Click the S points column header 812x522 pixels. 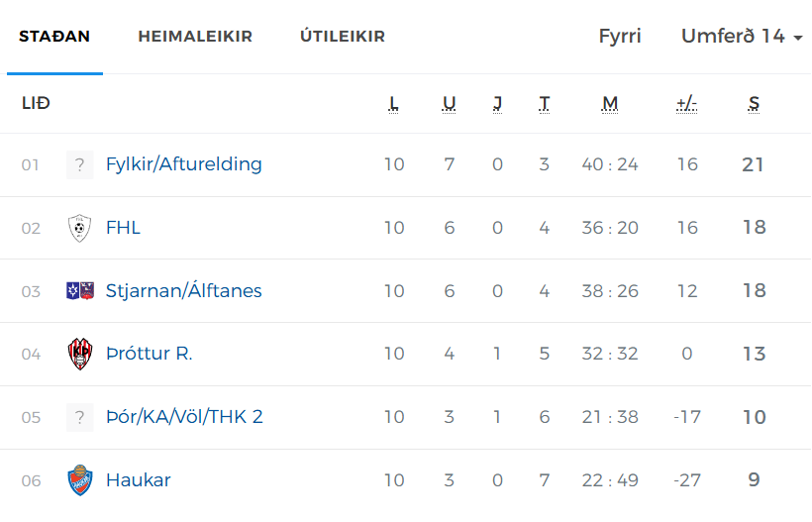point(754,104)
